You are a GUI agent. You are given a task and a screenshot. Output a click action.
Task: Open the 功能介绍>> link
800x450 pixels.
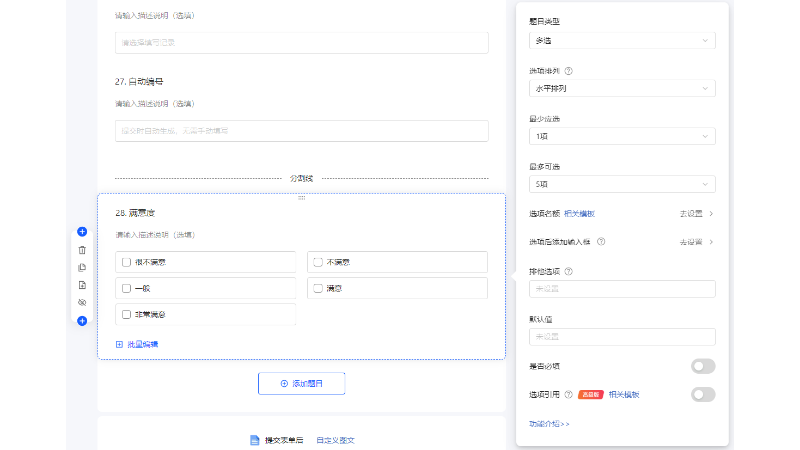[x=549, y=424]
